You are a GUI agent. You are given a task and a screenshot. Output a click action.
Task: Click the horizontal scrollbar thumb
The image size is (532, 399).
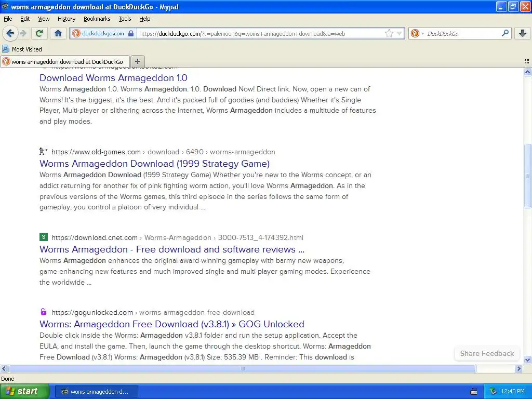tap(242, 368)
